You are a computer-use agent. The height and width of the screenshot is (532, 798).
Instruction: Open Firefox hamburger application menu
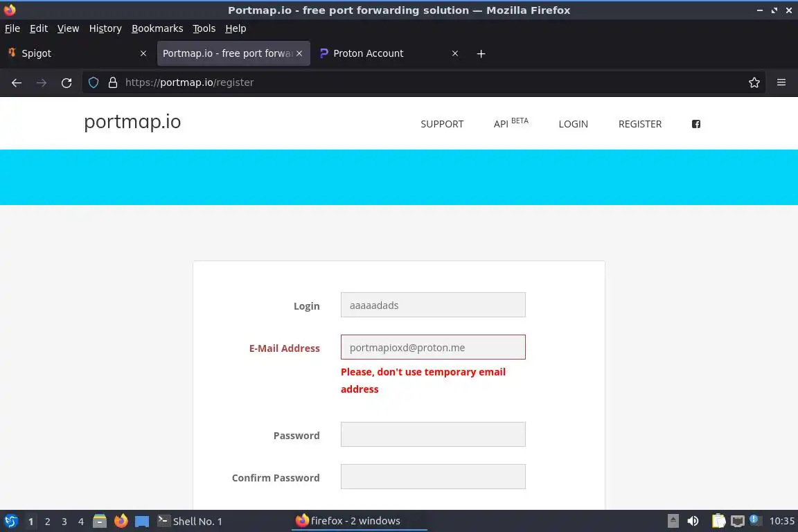781,82
